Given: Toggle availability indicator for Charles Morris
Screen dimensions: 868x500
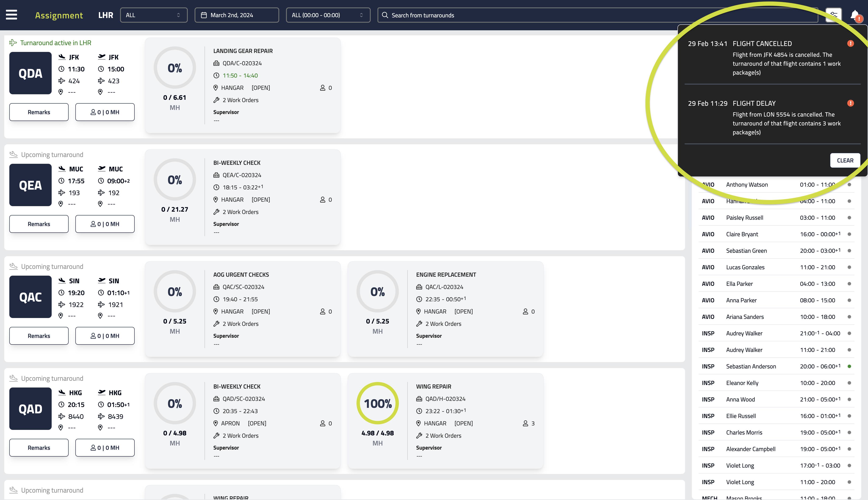Looking at the screenshot, I should pyautogui.click(x=849, y=432).
